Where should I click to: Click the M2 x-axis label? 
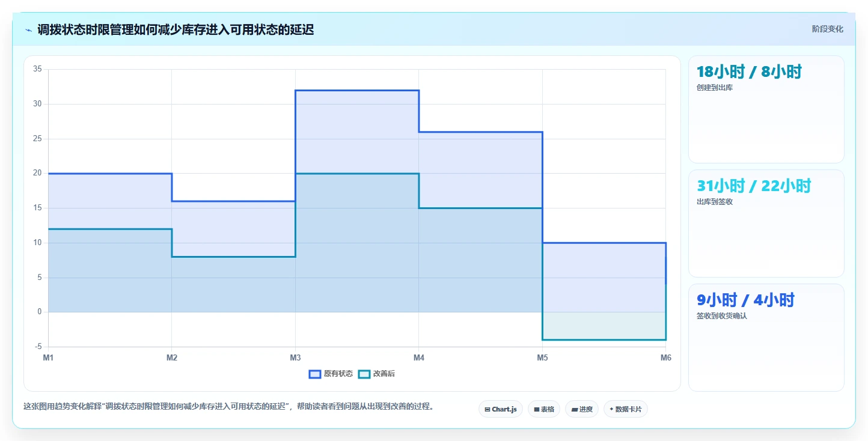click(x=171, y=358)
